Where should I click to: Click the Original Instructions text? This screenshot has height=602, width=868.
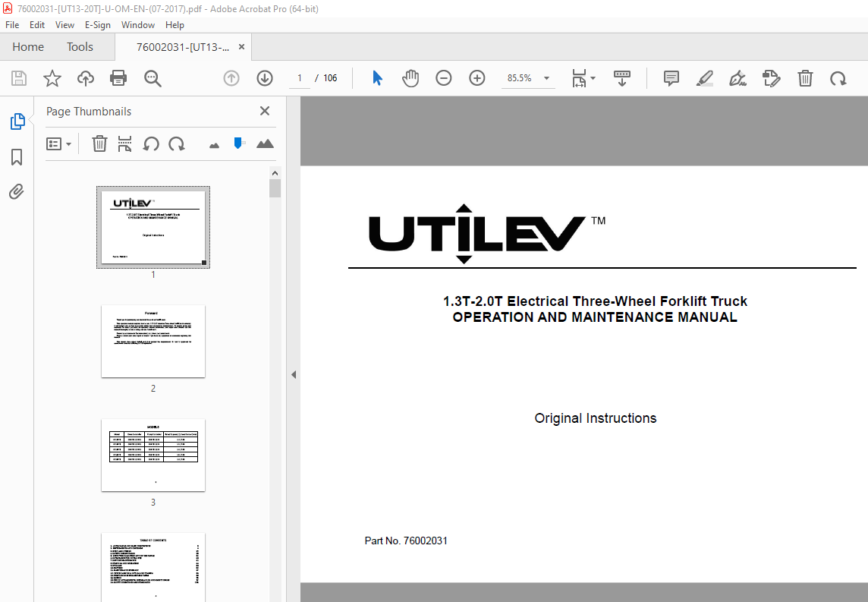[x=595, y=418]
